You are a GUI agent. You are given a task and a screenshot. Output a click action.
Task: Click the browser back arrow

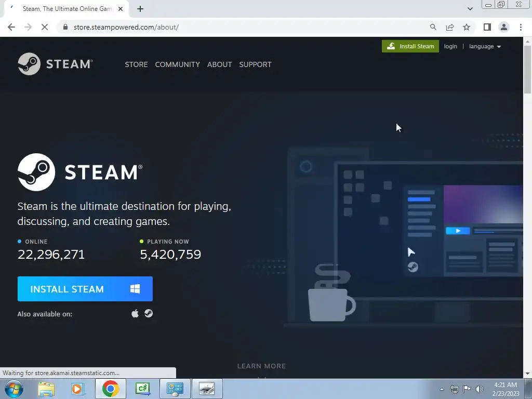tap(11, 27)
